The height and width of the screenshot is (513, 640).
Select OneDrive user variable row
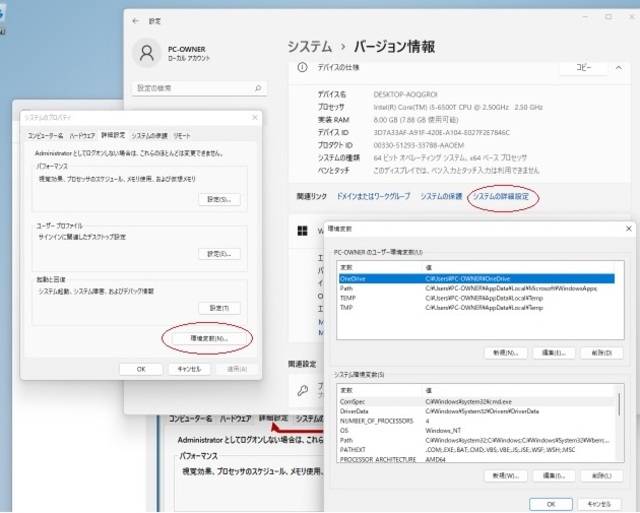476,279
